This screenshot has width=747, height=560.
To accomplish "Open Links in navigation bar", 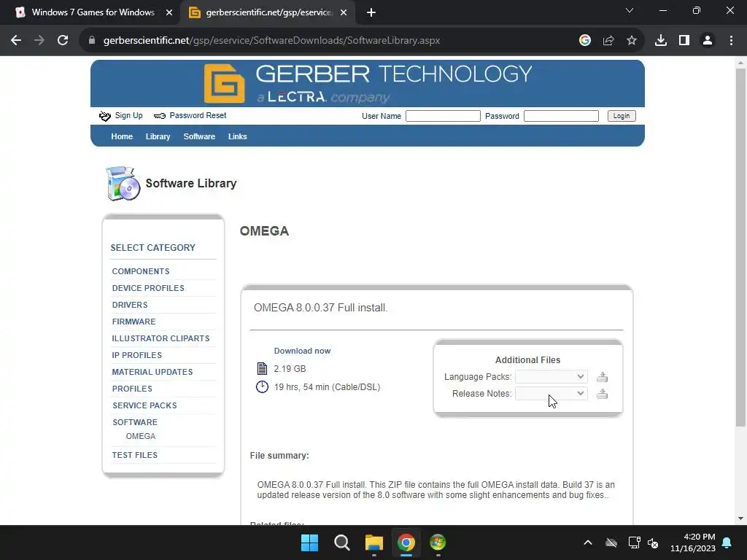I will [237, 136].
